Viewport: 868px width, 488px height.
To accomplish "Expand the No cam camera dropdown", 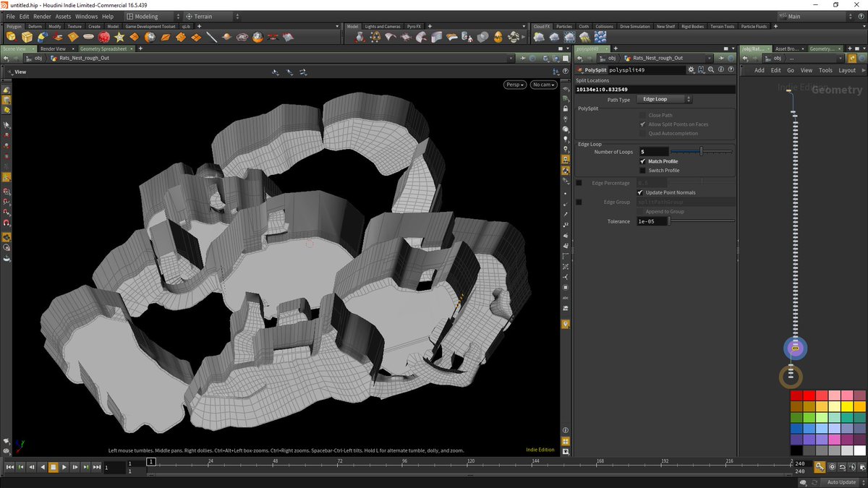I will (542, 85).
